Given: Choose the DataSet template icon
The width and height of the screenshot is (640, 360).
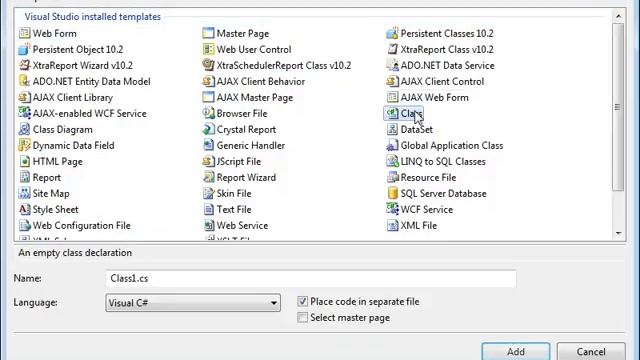Looking at the screenshot, I should click(392, 129).
